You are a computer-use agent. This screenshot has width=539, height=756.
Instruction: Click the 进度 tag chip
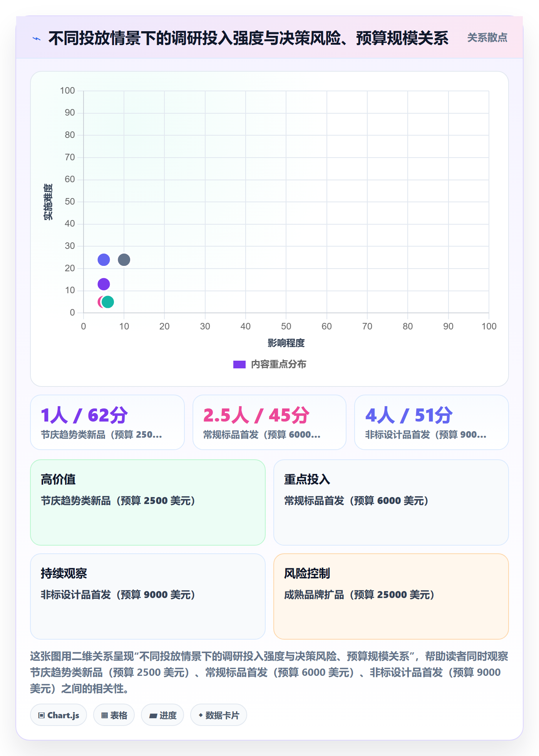pos(162,715)
